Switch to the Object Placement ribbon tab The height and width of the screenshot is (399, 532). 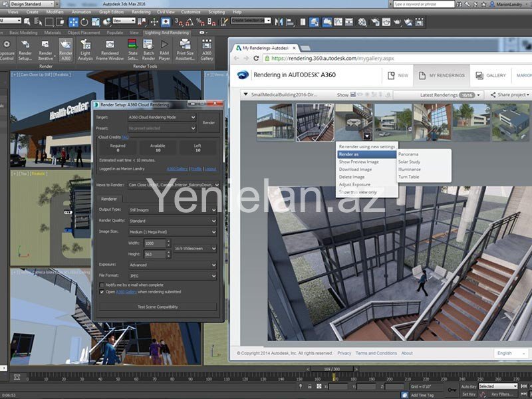point(84,33)
